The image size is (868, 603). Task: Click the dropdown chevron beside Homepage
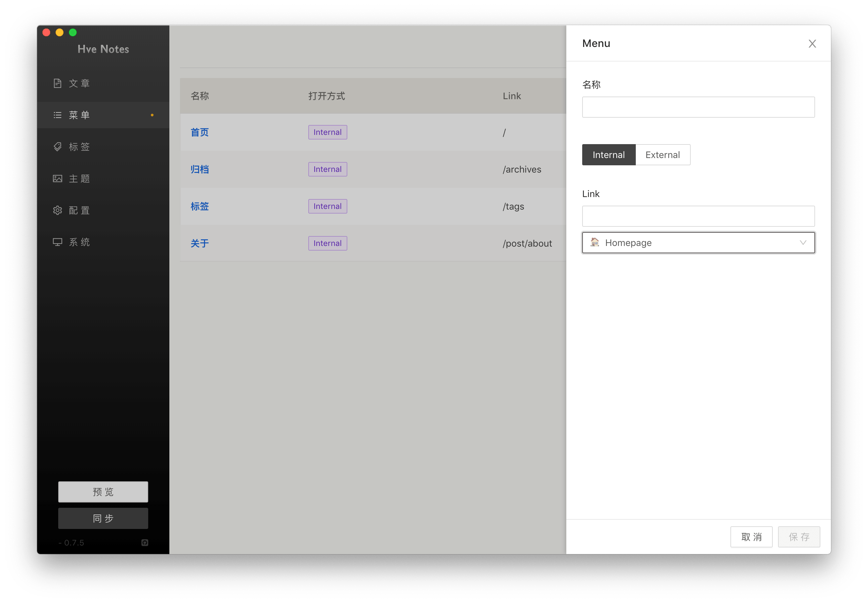point(803,243)
